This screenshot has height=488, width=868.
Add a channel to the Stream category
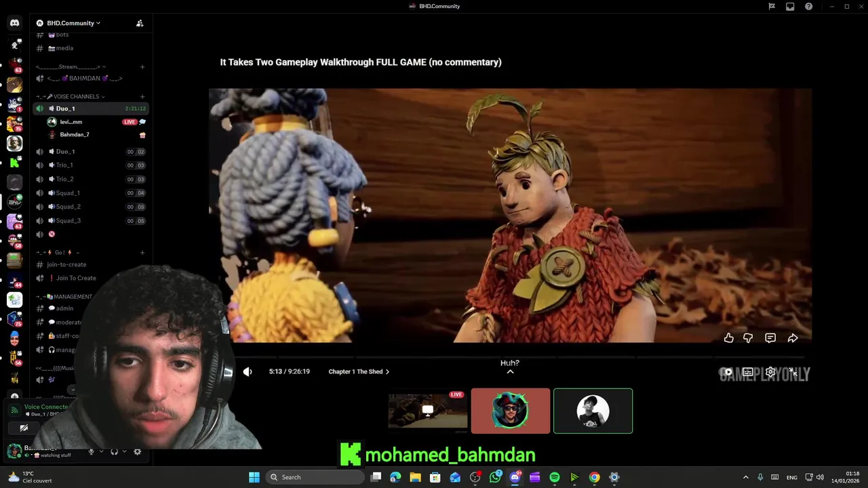point(142,67)
